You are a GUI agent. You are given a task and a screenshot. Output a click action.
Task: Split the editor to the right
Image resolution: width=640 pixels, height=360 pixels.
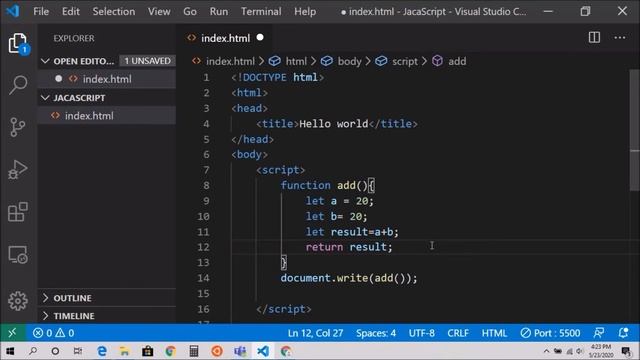(594, 38)
